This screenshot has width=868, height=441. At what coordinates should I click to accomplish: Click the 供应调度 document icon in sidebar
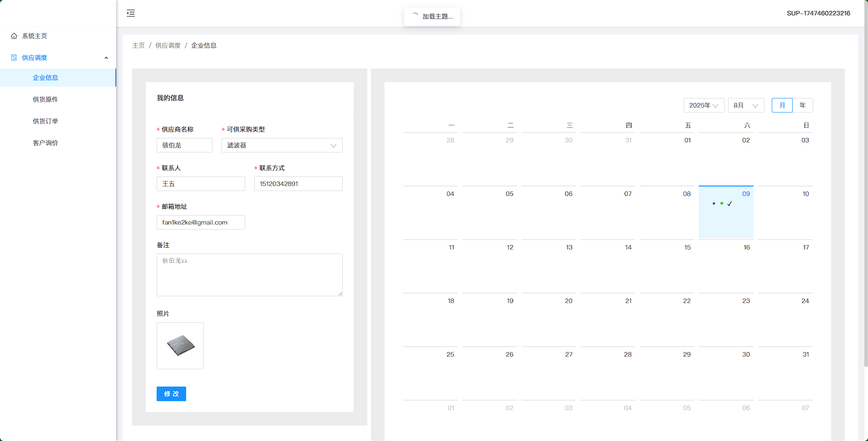[x=14, y=58]
